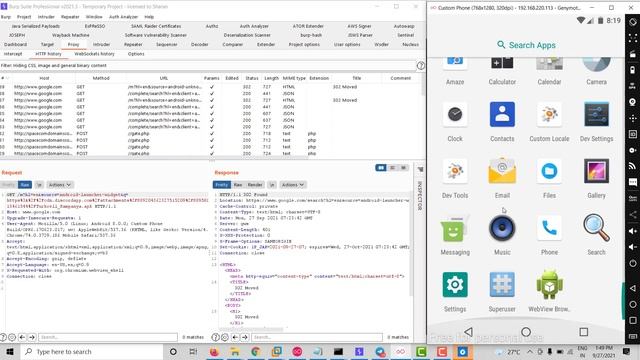Open the Windows Start menu
Screen dimensions: 640x360
(x=10, y=351)
